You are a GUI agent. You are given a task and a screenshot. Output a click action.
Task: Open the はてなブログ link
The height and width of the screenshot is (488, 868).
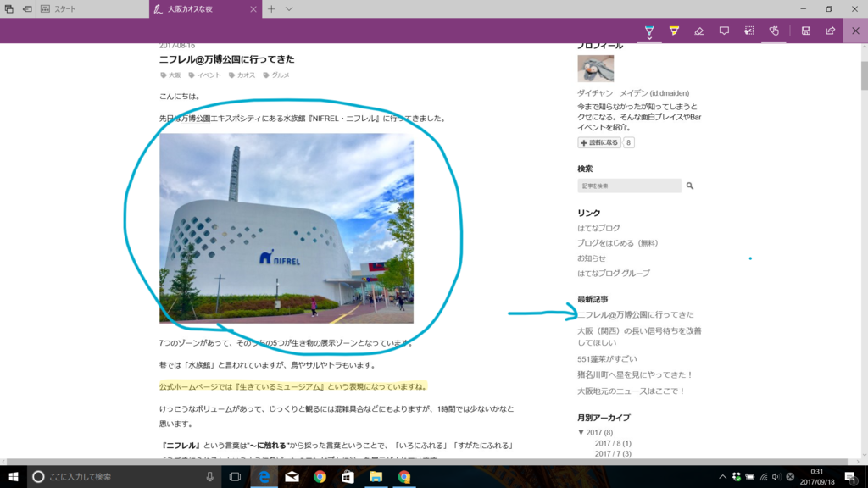click(x=598, y=228)
